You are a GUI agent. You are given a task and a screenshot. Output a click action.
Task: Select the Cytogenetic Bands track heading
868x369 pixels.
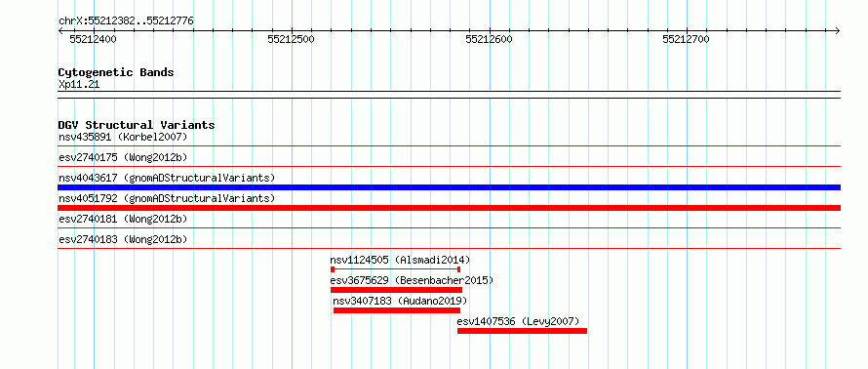click(x=116, y=72)
